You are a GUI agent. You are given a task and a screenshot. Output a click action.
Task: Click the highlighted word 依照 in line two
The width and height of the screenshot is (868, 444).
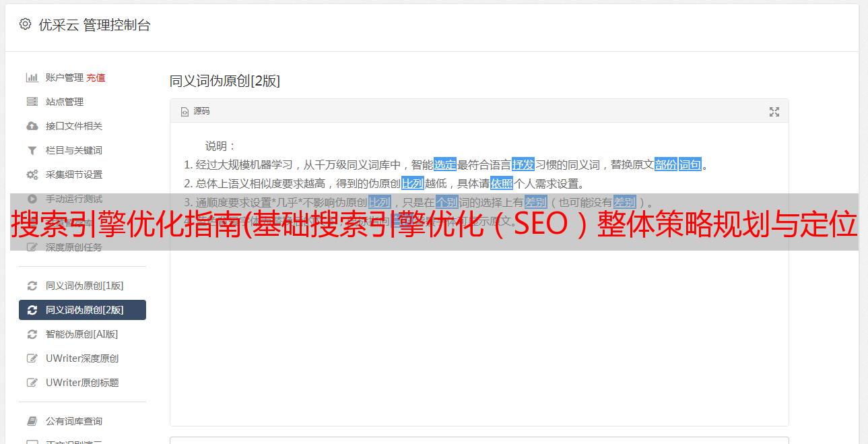(502, 183)
